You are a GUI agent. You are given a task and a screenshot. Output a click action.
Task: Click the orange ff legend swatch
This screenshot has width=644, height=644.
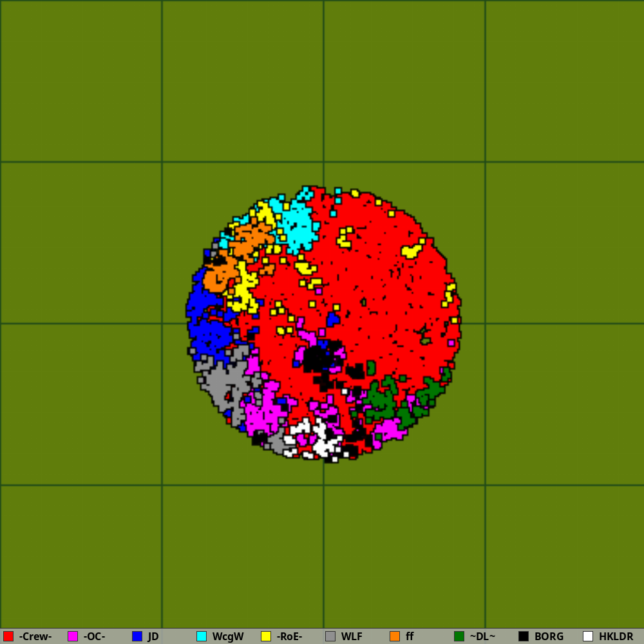(x=395, y=636)
